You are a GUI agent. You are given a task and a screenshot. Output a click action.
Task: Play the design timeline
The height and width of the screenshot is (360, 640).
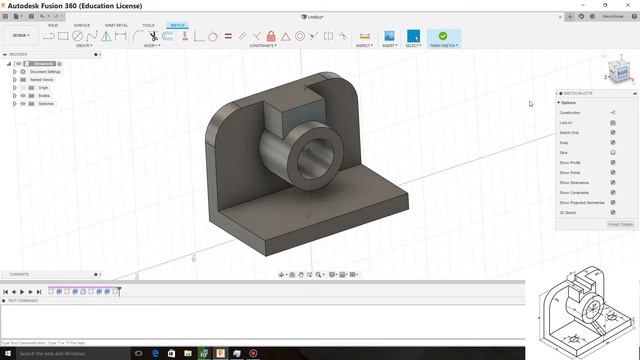(x=22, y=292)
